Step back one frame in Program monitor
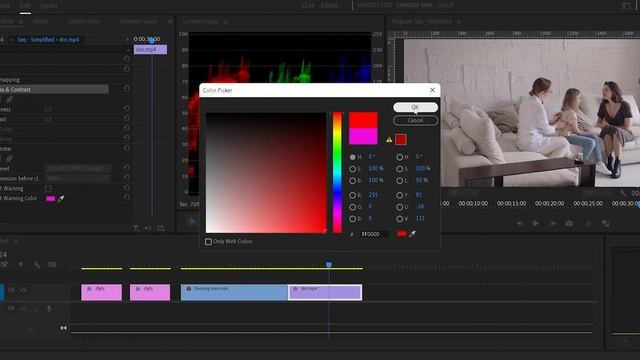 pyautogui.click(x=520, y=223)
